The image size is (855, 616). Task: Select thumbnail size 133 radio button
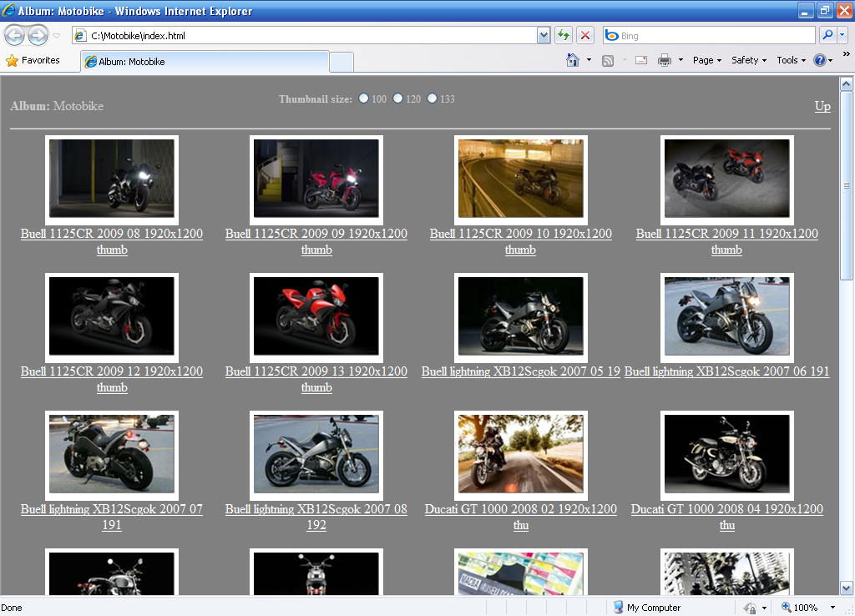click(x=432, y=98)
